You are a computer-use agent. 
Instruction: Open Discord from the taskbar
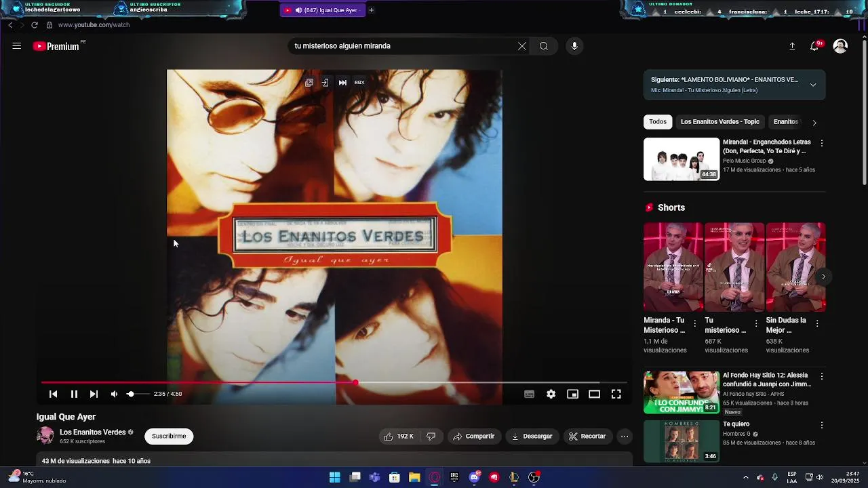tap(474, 477)
